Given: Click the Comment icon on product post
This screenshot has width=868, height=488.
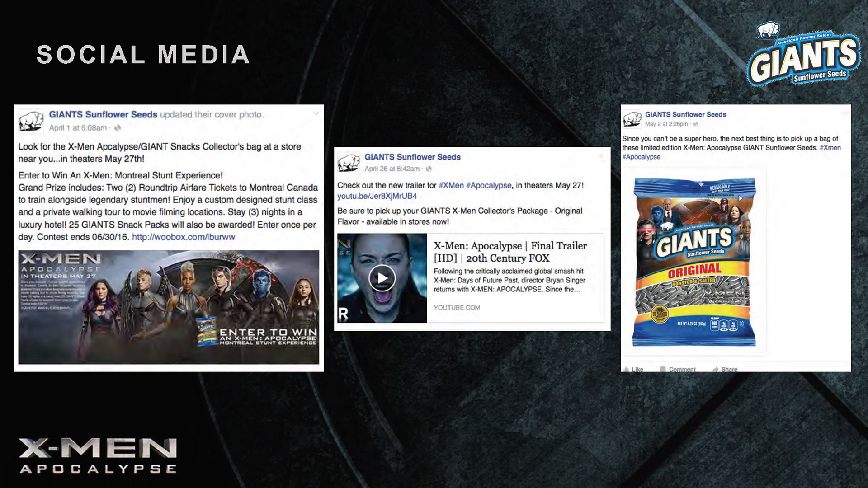Looking at the screenshot, I should click(x=663, y=370).
